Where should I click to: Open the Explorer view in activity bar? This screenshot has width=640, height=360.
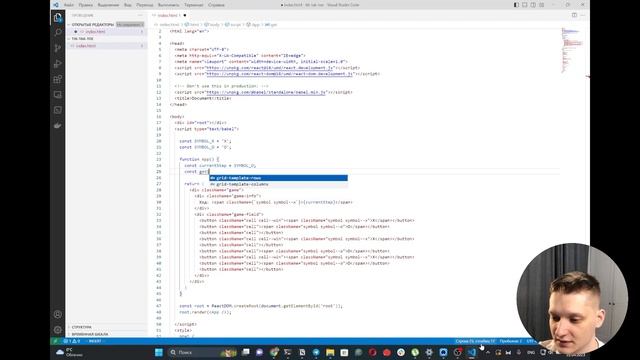pos(58,17)
